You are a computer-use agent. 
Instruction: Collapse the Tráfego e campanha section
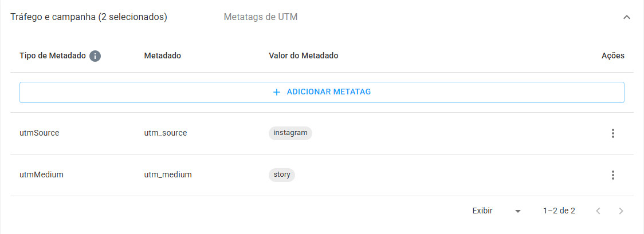pyautogui.click(x=626, y=17)
